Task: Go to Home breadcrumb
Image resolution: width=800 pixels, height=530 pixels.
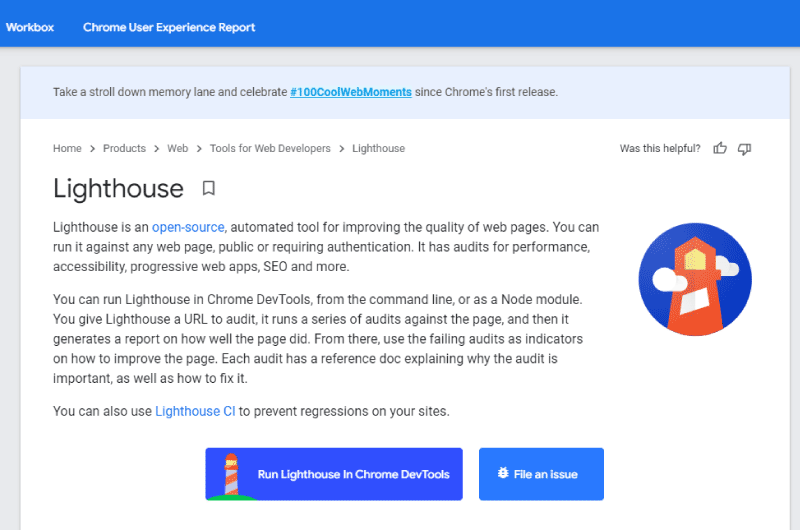Action: [67, 148]
